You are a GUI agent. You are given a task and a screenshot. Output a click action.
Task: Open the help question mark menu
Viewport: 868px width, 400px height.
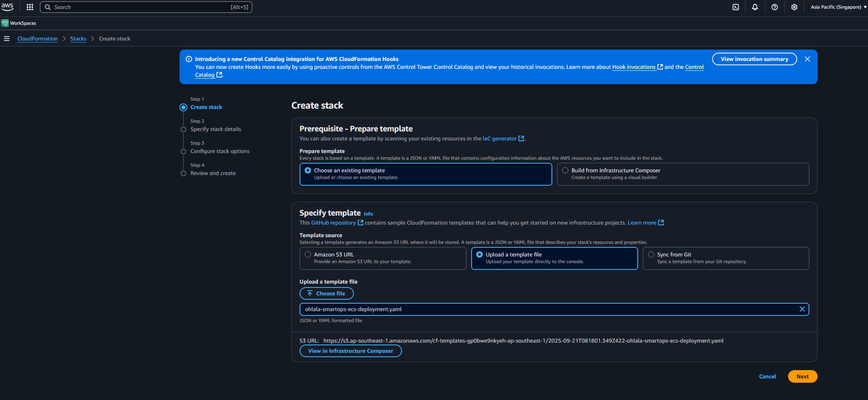(774, 7)
